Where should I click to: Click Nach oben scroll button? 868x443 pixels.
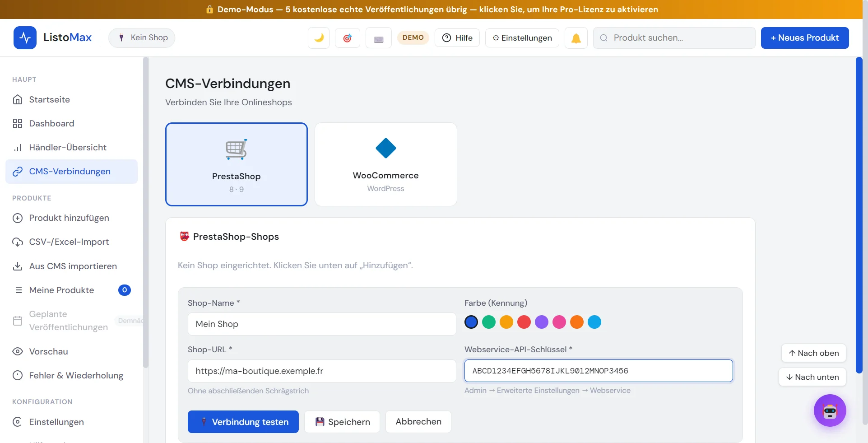click(813, 353)
